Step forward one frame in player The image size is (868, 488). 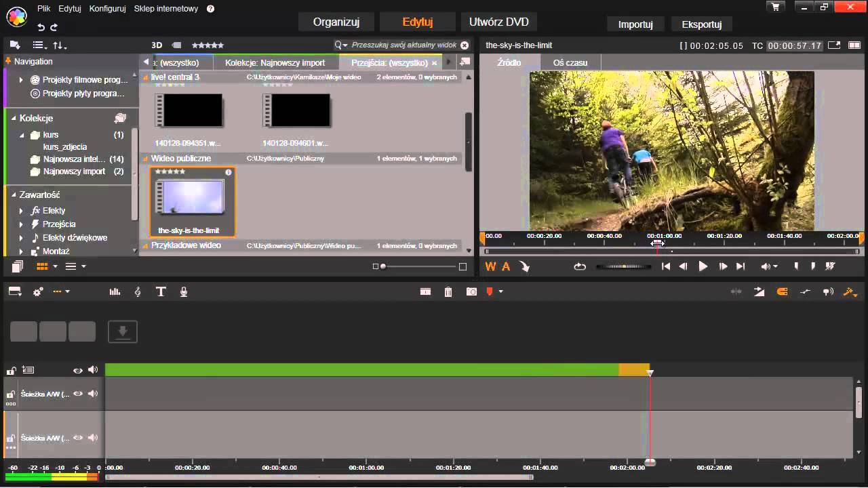pyautogui.click(x=723, y=266)
